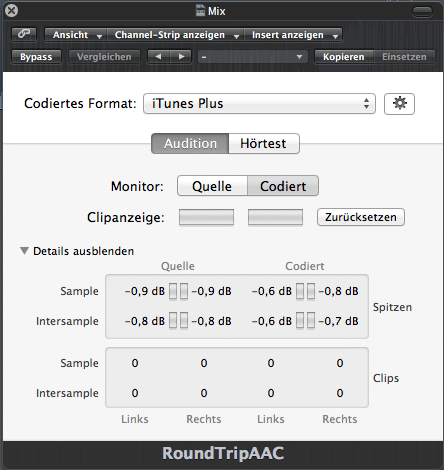Click the Mix window title icon
444x470 pixels.
tap(200, 11)
